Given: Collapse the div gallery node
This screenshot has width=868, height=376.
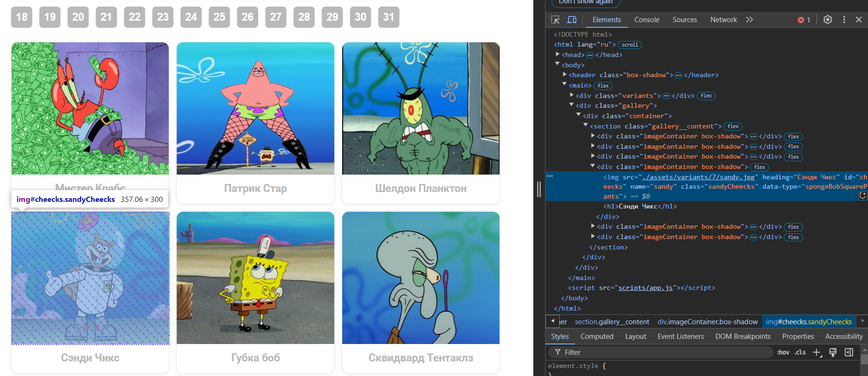Looking at the screenshot, I should (x=572, y=105).
